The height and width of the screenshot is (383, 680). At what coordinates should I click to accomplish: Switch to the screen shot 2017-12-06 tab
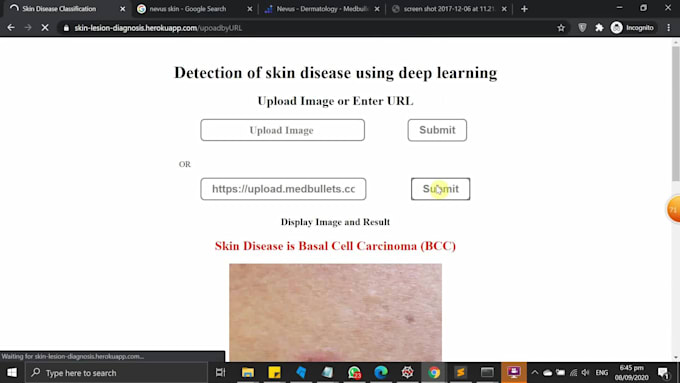[x=448, y=9]
